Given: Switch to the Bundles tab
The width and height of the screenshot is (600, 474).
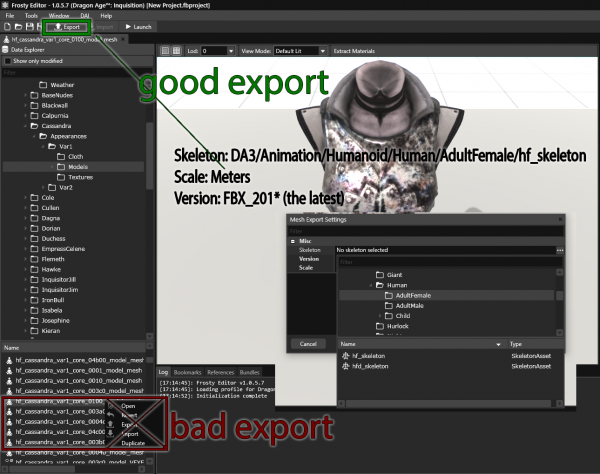Looking at the screenshot, I should coord(249,372).
